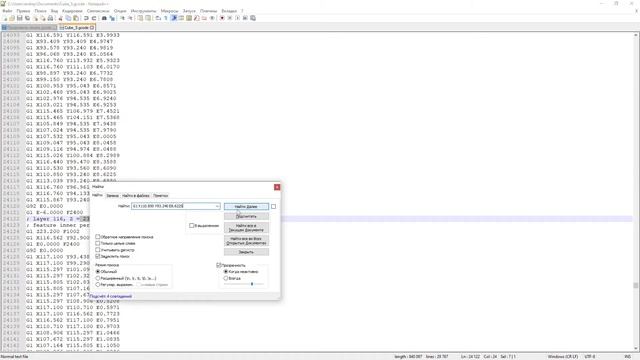Screen dimensions: 640x360
Task: Cut selection using the scissors icon
Action: click(x=60, y=18)
